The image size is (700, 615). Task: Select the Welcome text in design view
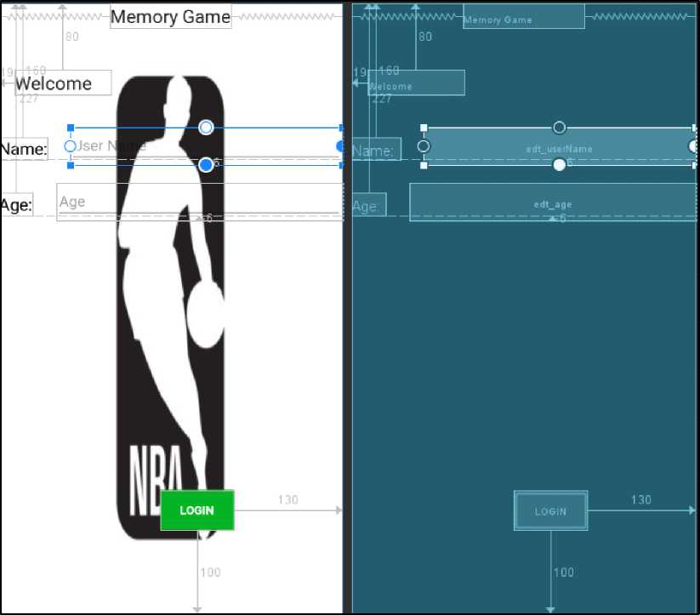click(x=63, y=83)
